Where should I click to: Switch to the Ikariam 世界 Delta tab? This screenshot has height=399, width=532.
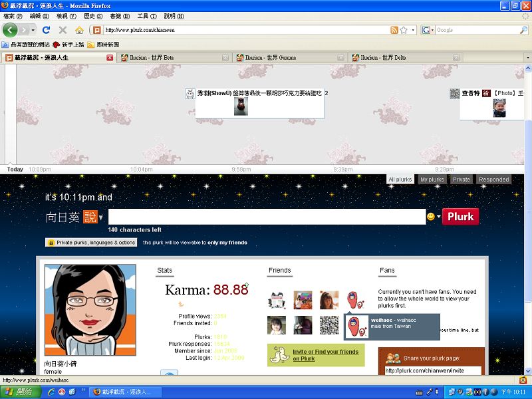pos(406,58)
